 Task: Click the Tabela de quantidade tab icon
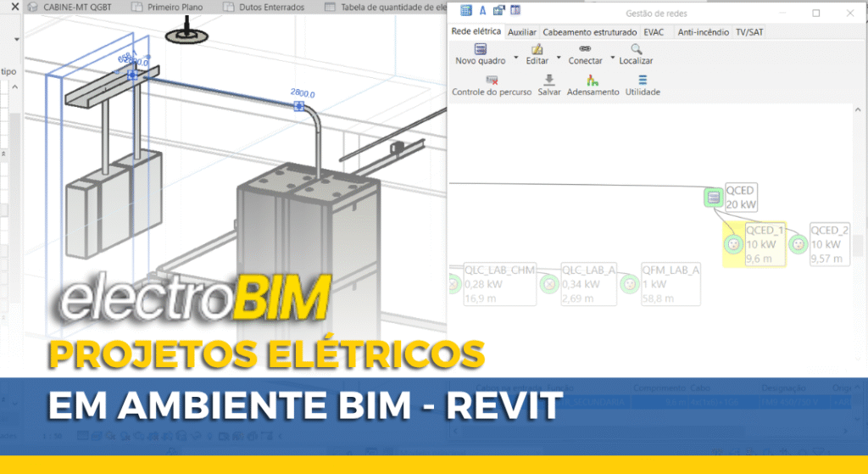coord(330,7)
